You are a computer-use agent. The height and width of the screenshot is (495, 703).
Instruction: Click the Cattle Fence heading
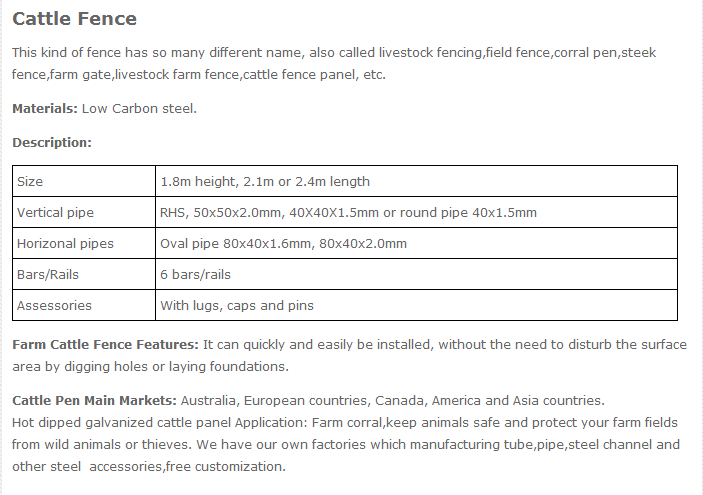point(75,19)
